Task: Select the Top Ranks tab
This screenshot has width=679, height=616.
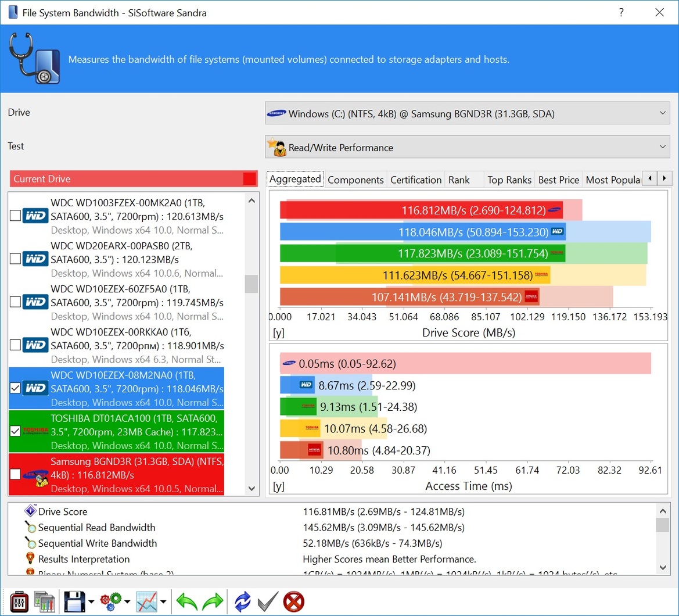Action: click(509, 180)
